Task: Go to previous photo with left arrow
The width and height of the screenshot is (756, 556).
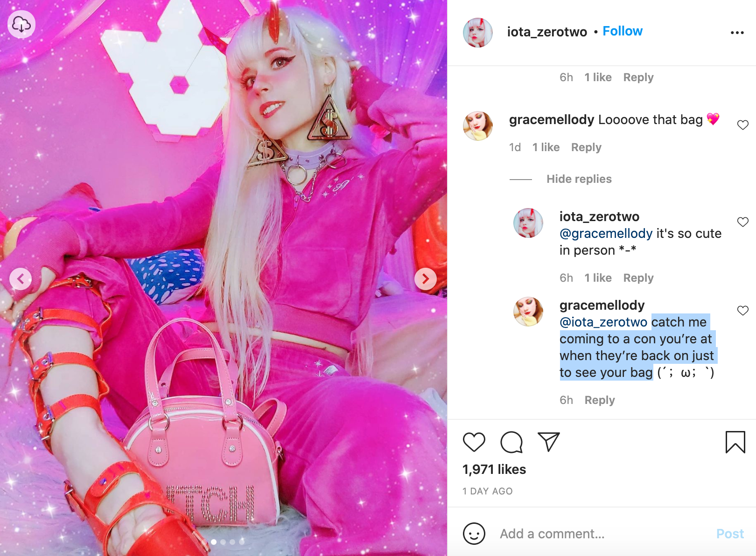Action: pos(21,279)
